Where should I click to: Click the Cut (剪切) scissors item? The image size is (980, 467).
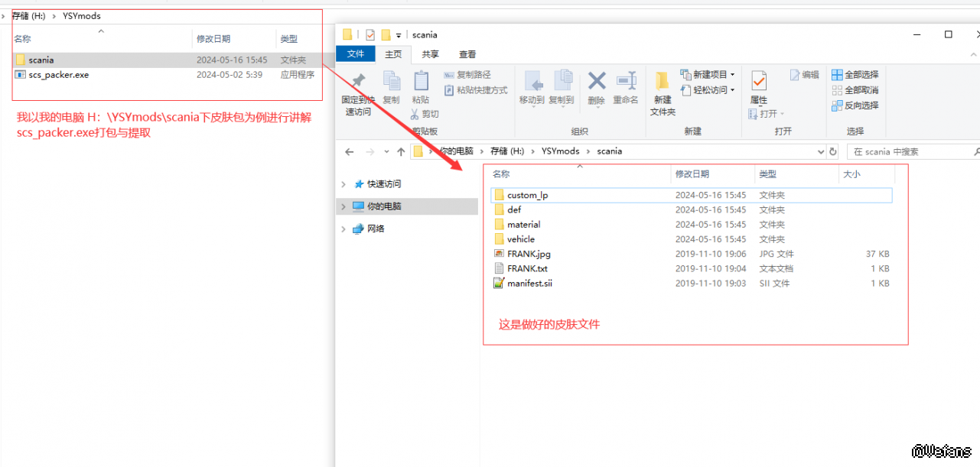click(425, 114)
